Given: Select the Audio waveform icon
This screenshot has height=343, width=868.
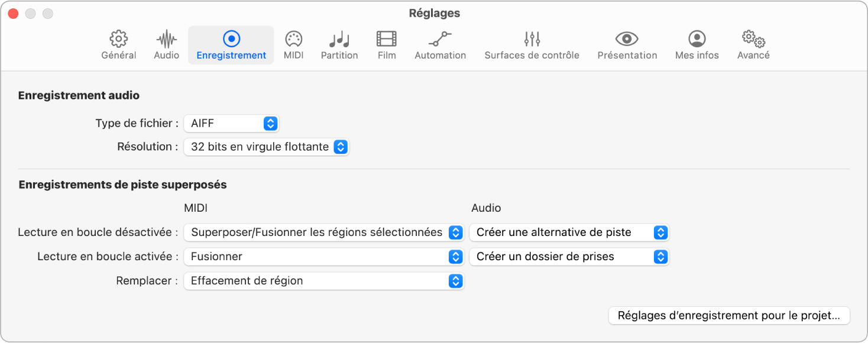Looking at the screenshot, I should pos(167,40).
